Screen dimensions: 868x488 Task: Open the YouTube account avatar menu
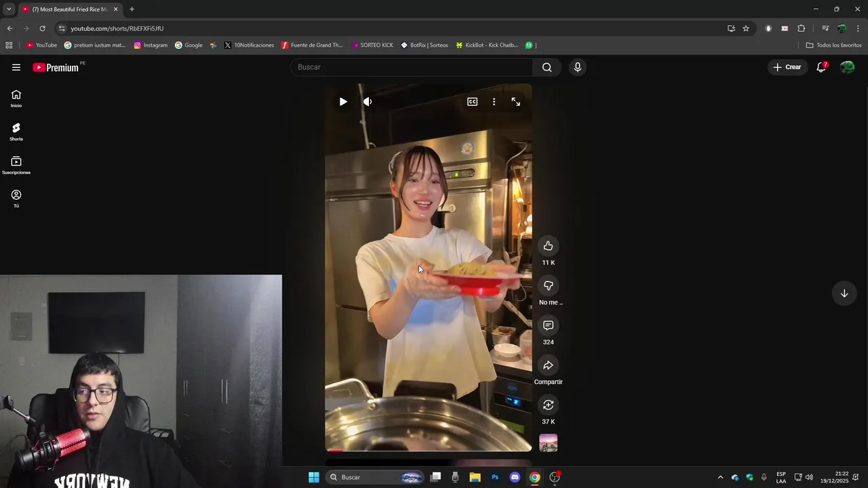pos(847,67)
